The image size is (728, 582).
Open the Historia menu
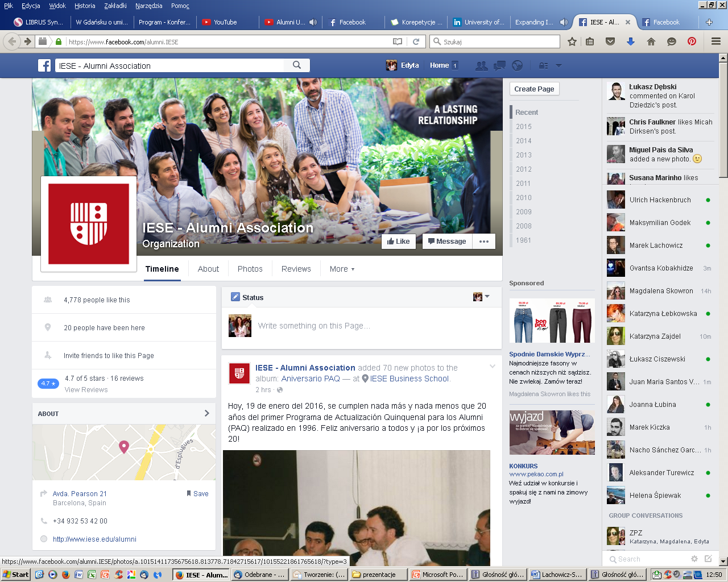pos(85,6)
